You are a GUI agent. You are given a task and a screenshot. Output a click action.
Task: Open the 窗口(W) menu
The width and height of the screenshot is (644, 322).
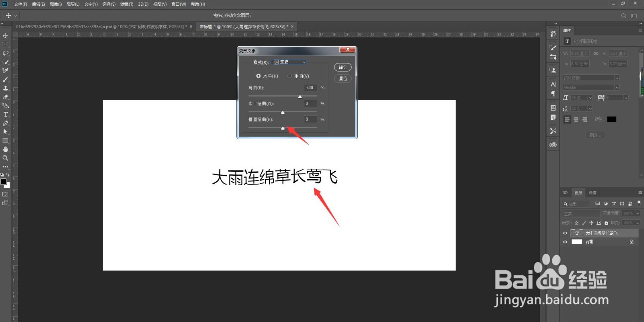(179, 4)
